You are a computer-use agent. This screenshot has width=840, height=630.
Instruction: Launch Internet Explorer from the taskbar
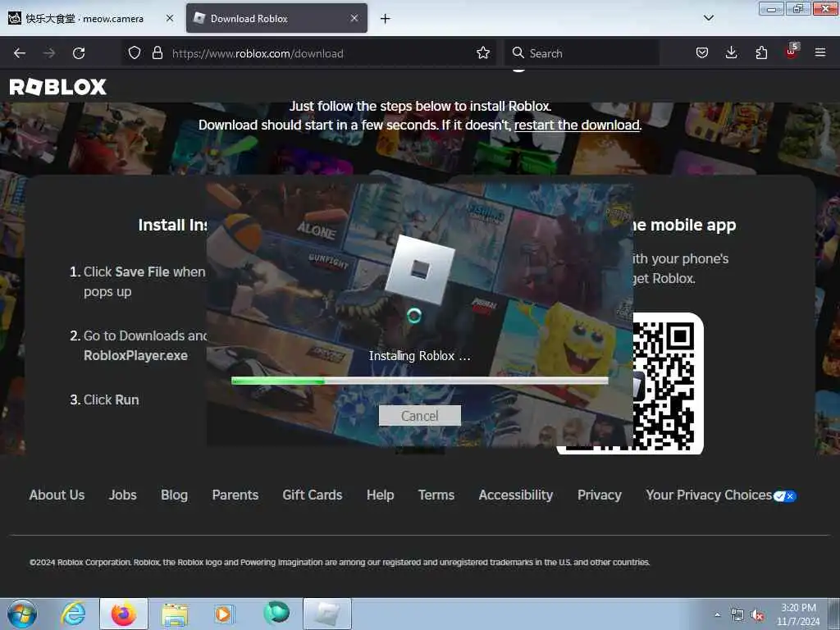(73, 614)
